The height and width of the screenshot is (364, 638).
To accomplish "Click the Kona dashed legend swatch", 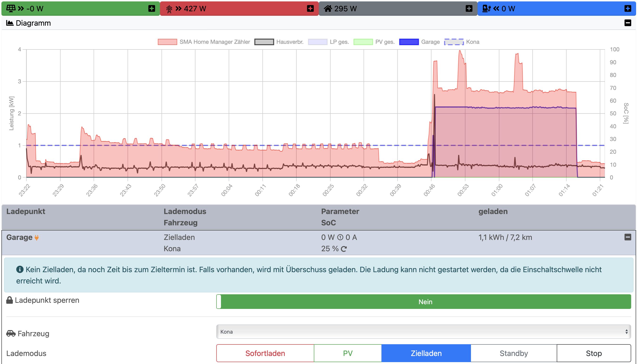I will (454, 42).
